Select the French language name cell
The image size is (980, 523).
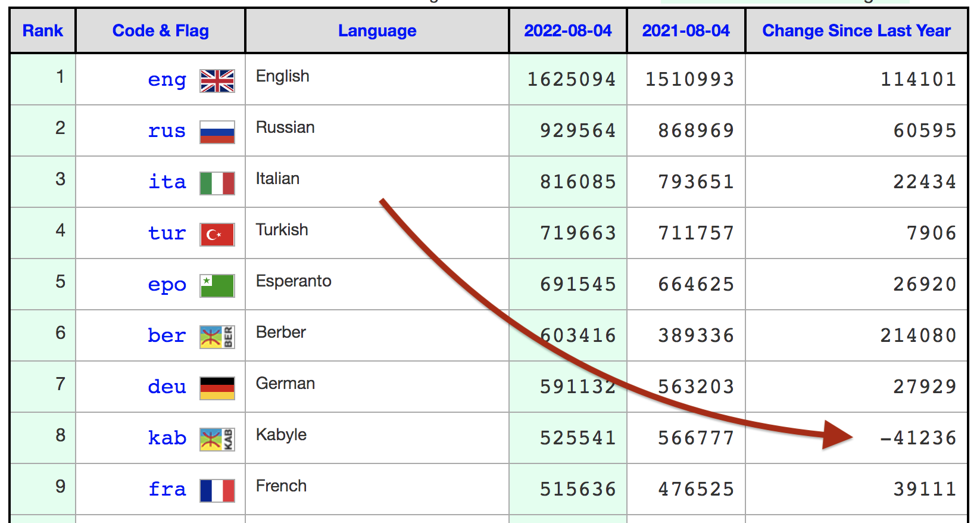(x=377, y=489)
